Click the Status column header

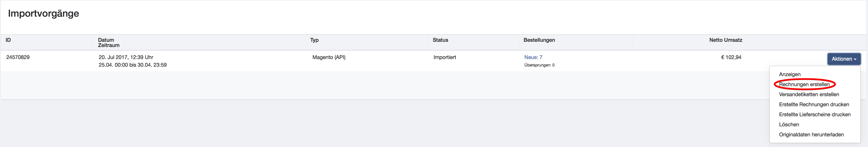(x=440, y=40)
